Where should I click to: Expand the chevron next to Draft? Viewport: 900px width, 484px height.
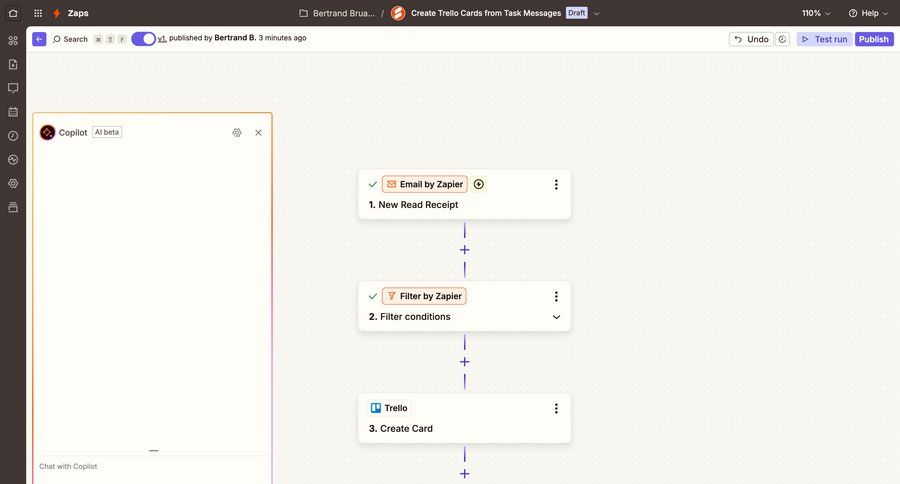(596, 13)
